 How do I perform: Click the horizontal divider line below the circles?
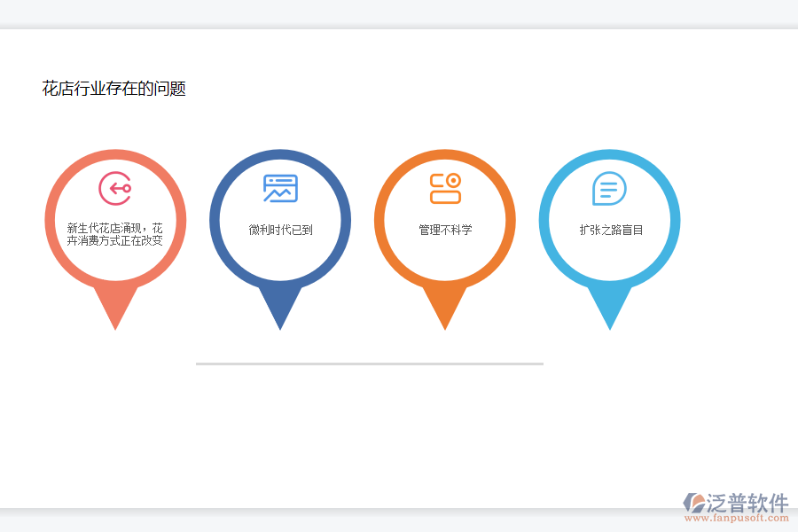[369, 363]
